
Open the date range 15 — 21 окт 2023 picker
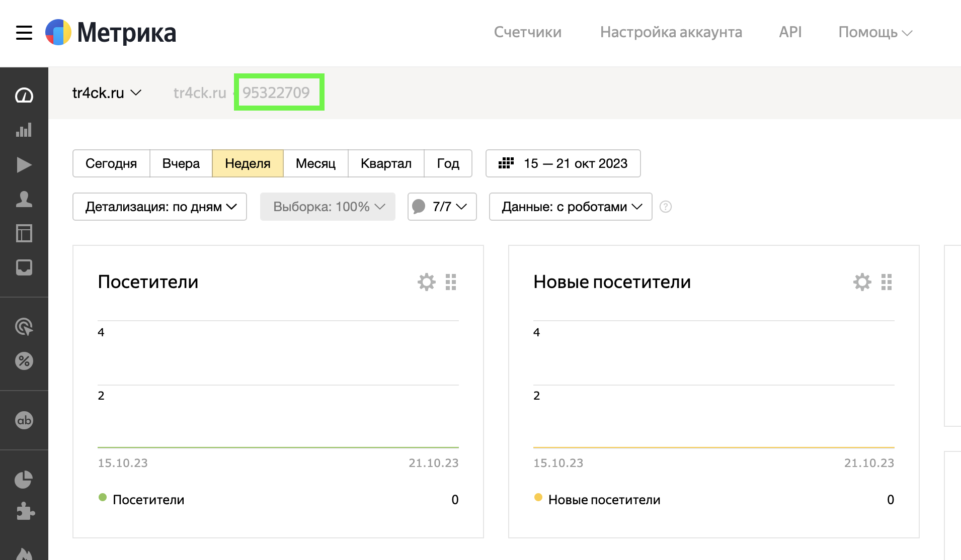563,163
